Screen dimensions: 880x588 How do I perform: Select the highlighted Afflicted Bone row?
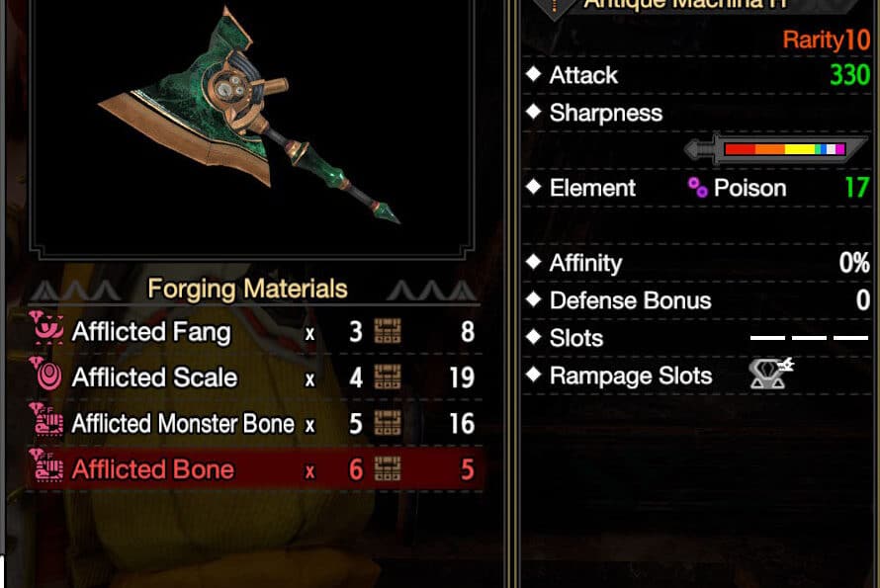[x=255, y=469]
